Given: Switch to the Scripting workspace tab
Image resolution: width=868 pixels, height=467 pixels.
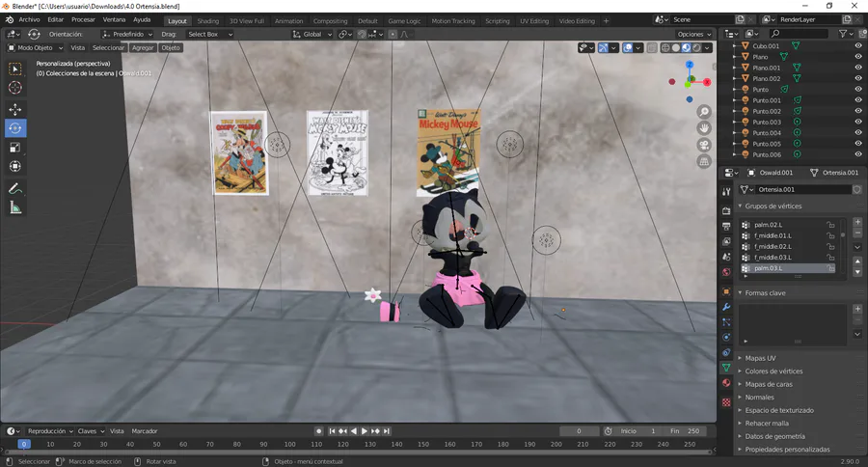Looking at the screenshot, I should point(497,21).
